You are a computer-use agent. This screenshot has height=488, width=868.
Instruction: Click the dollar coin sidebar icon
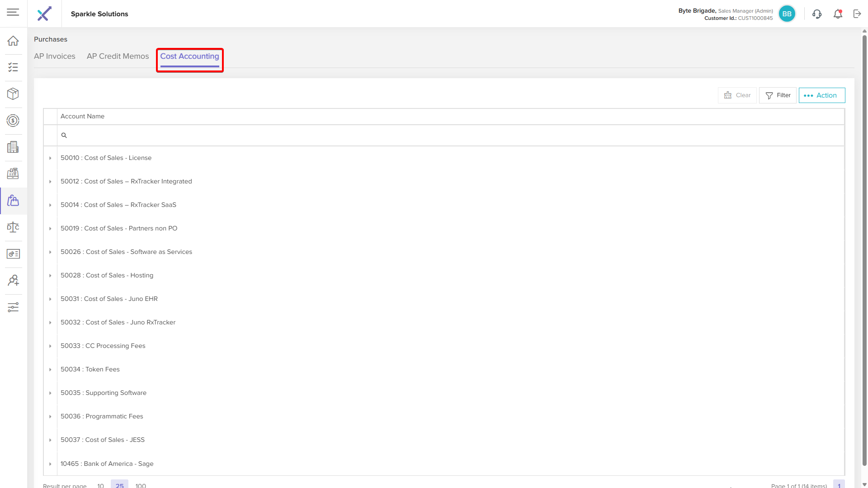13,121
